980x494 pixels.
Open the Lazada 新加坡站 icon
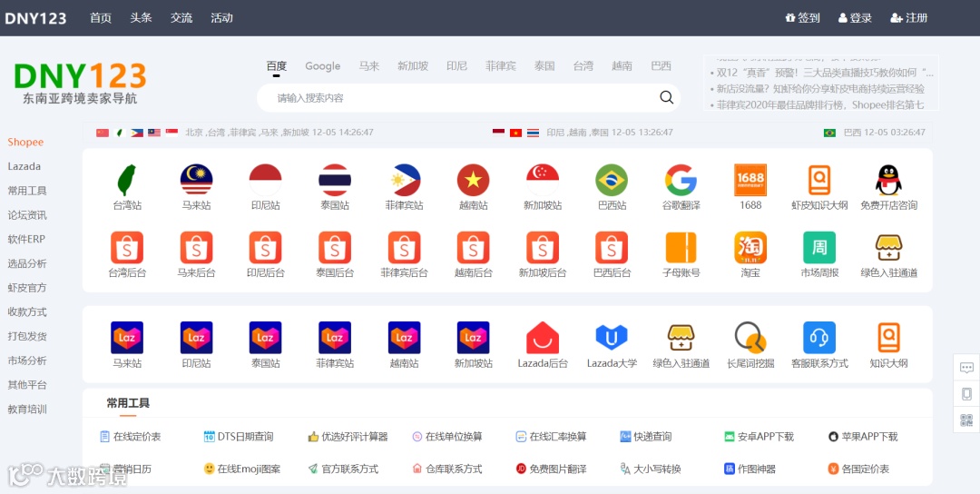coord(473,338)
